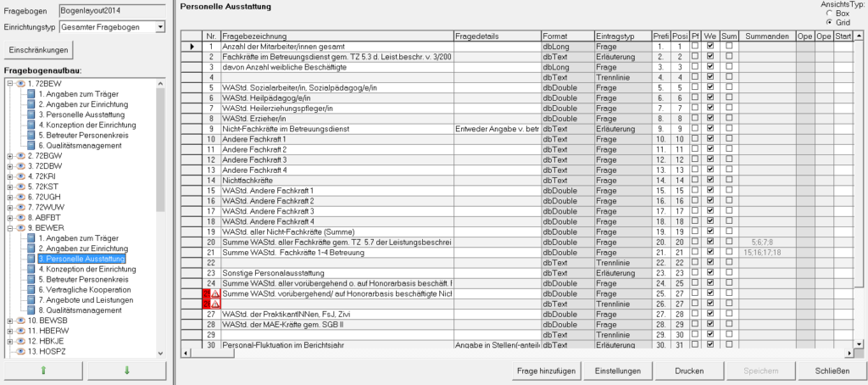Click the page icon of Qualitätsmanagement under BEWER
This screenshot has width=868, height=385.
31,310
